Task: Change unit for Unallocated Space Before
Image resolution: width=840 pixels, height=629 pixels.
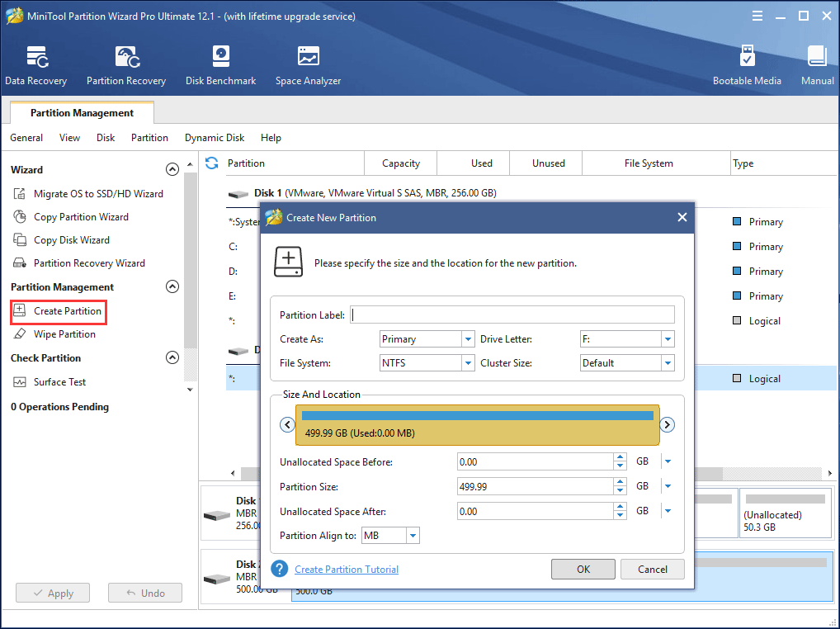Action: [668, 461]
